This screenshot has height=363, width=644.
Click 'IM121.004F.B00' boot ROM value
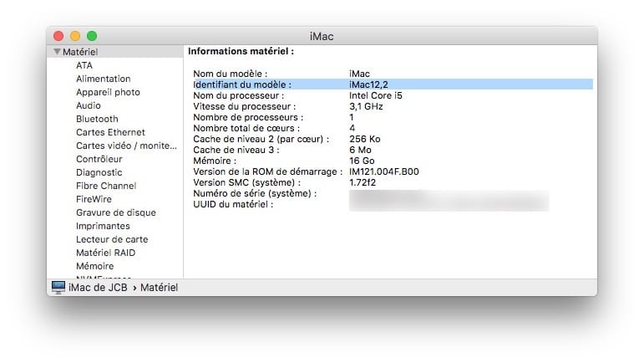pyautogui.click(x=384, y=171)
